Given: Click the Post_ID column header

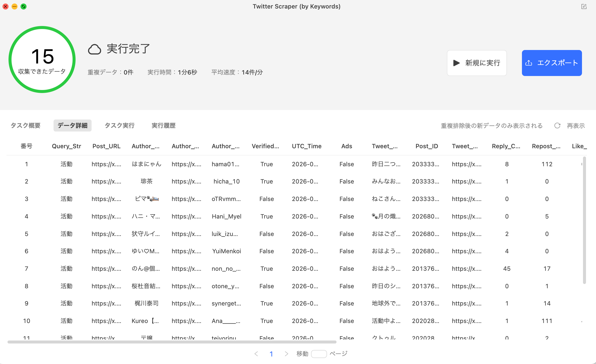Looking at the screenshot, I should click(427, 146).
